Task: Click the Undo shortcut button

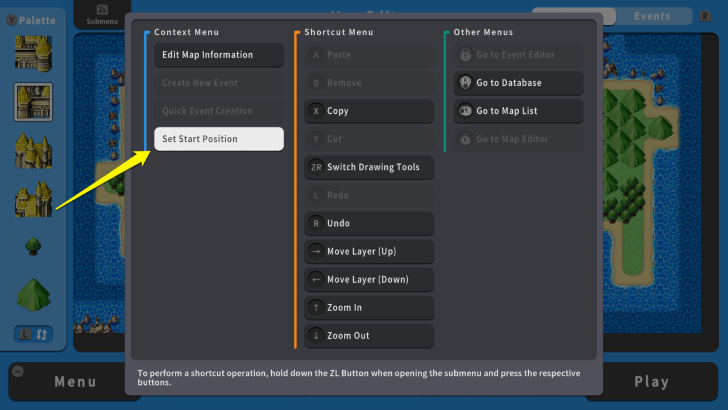Action: click(369, 223)
